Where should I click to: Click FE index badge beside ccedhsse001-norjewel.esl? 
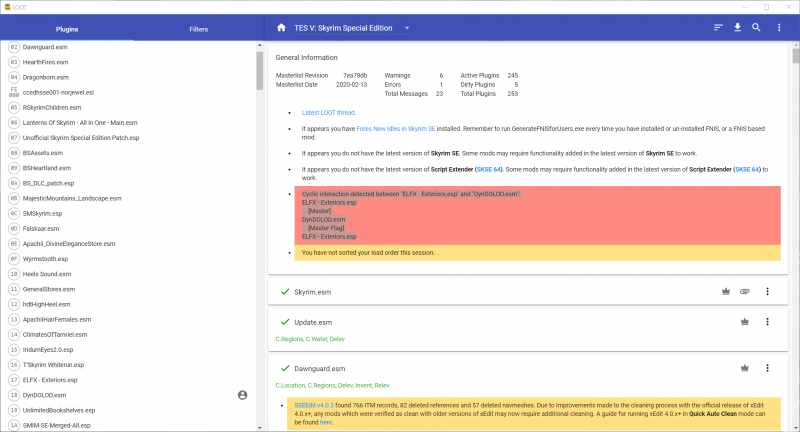14,92
